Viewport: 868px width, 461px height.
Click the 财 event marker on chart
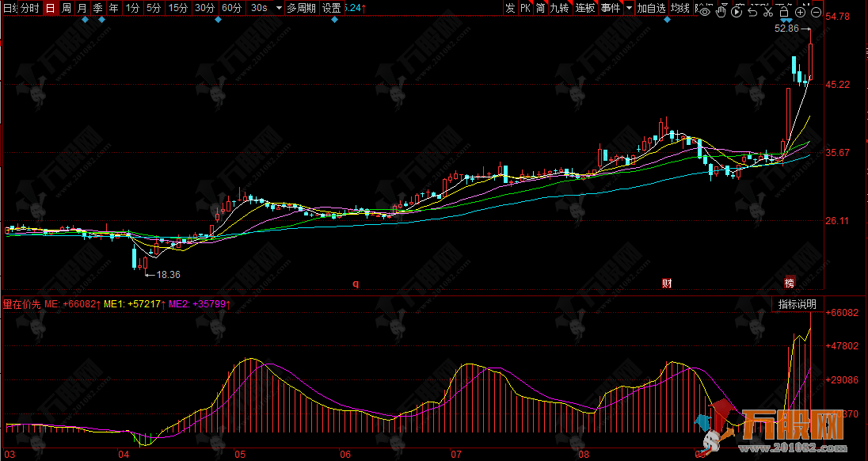coord(667,283)
